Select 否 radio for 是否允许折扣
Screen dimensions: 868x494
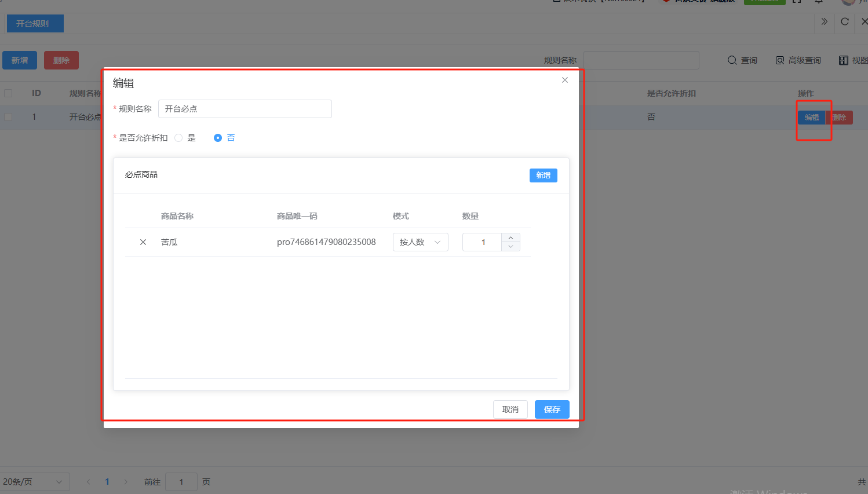pyautogui.click(x=218, y=138)
